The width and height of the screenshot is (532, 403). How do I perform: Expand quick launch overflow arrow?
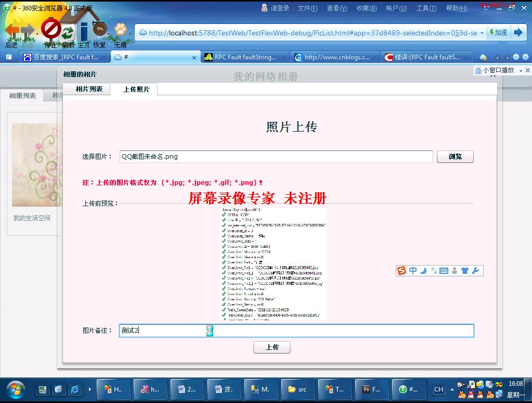pyautogui.click(x=89, y=389)
